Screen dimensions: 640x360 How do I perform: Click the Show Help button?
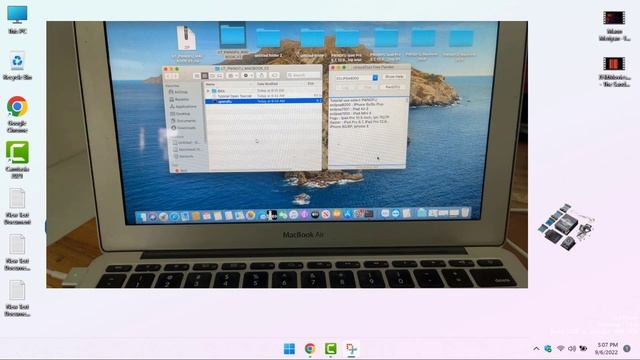pos(394,77)
